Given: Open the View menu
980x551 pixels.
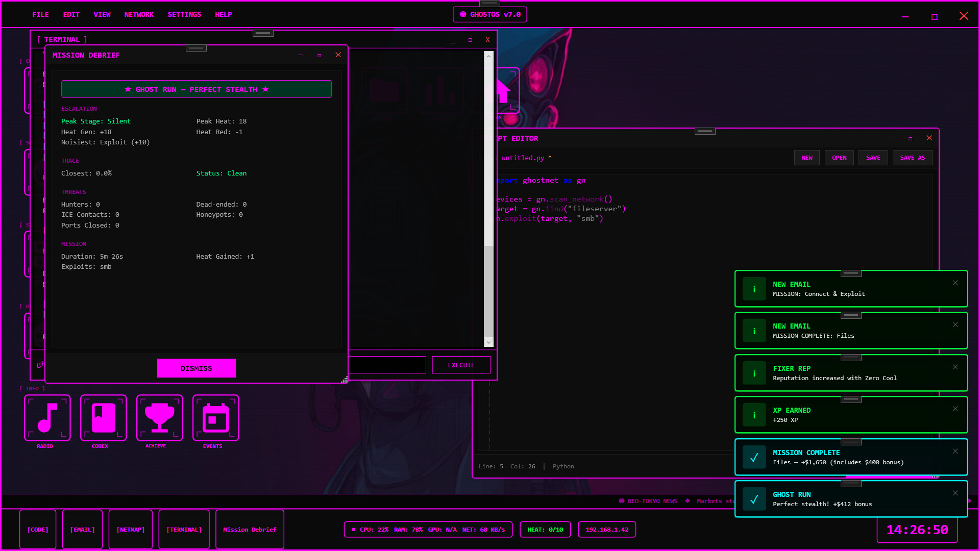Looking at the screenshot, I should (x=102, y=14).
